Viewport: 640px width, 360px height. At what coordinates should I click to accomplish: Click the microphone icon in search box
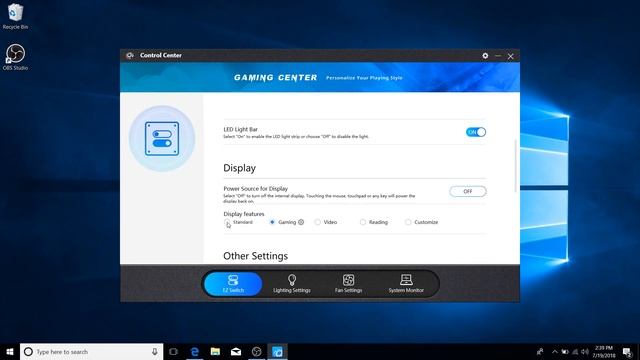tap(155, 351)
